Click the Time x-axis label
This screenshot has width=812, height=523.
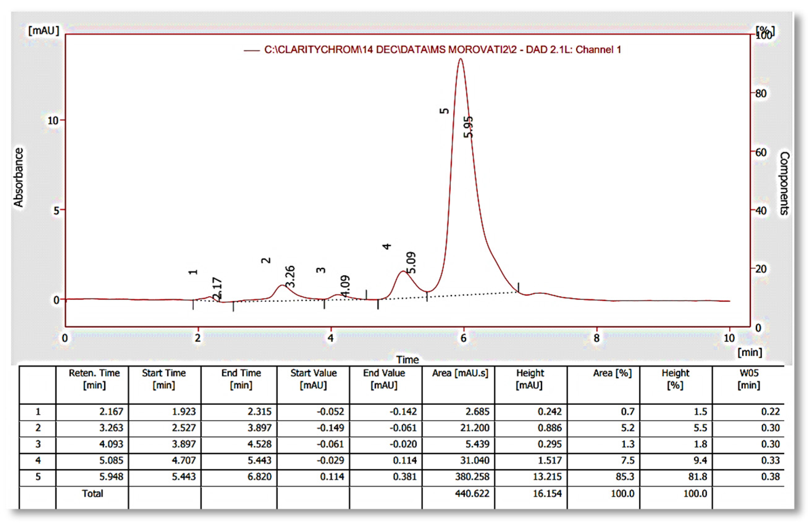click(x=407, y=360)
